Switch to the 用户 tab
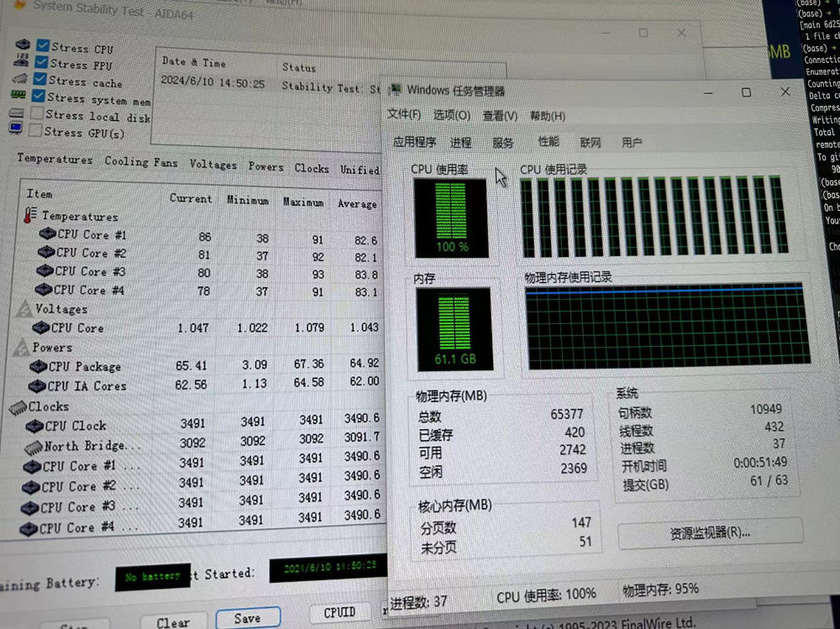 point(632,143)
